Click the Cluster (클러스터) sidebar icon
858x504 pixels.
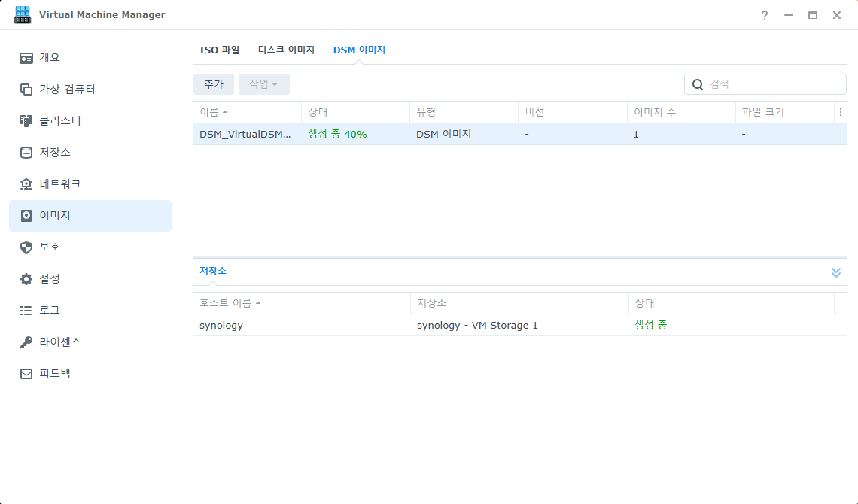[26, 121]
